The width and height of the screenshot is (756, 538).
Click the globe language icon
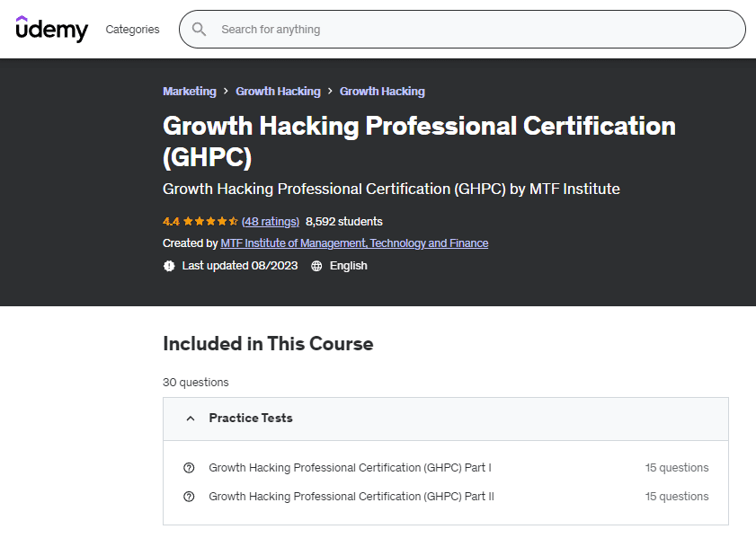[316, 266]
